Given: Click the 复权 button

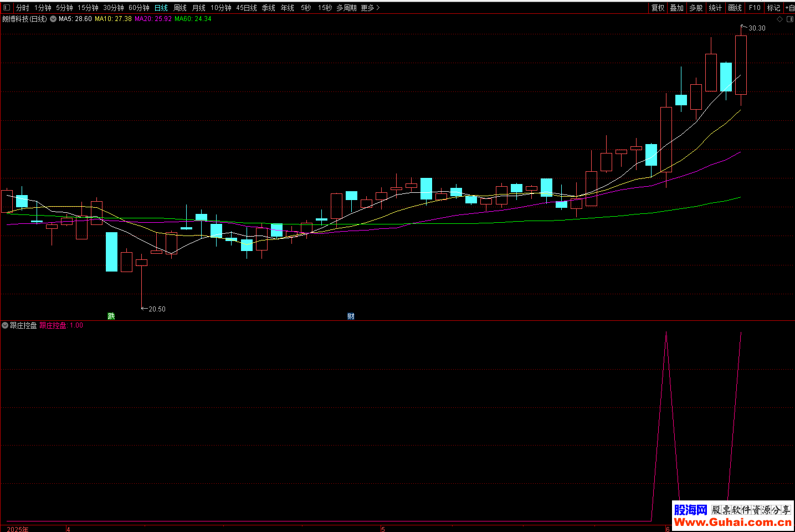Looking at the screenshot, I should 658,8.
